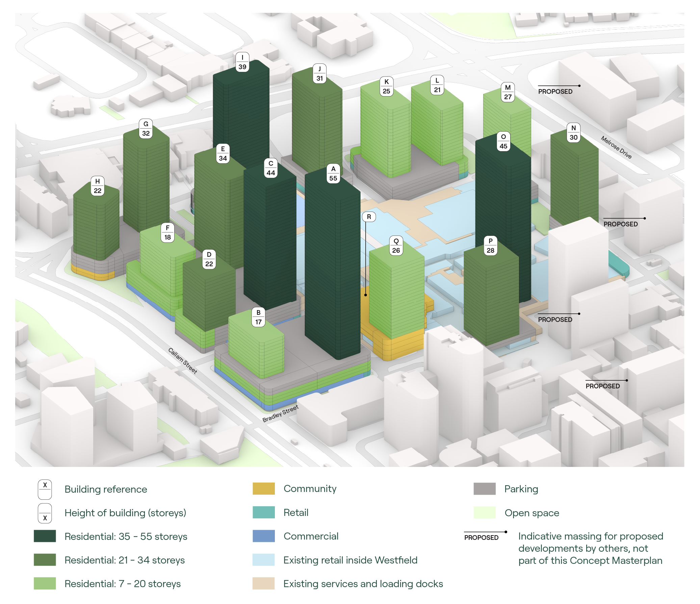Select the building B 17-storey marker
The image size is (700, 604).
click(x=258, y=318)
